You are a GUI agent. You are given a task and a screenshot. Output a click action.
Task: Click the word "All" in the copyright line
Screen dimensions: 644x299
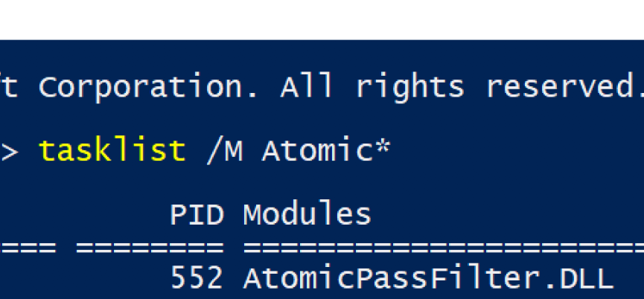(x=308, y=88)
